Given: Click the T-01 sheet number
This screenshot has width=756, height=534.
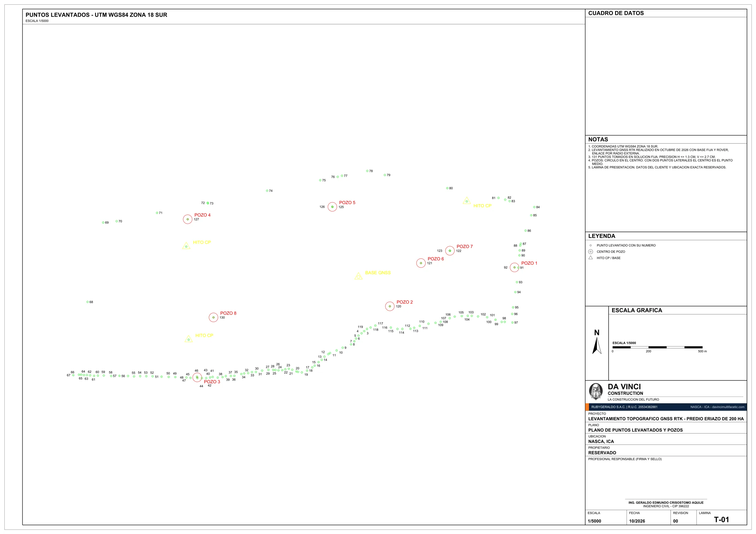Looking at the screenshot, I should [721, 520].
